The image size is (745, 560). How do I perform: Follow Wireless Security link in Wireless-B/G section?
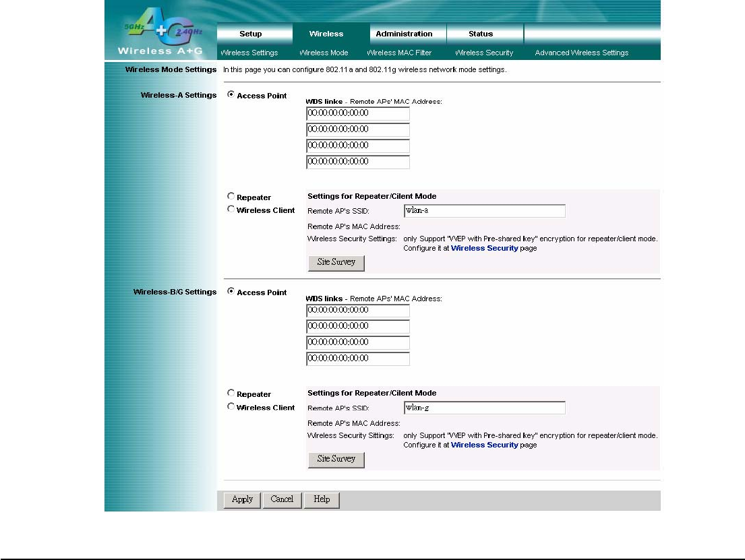tap(484, 445)
